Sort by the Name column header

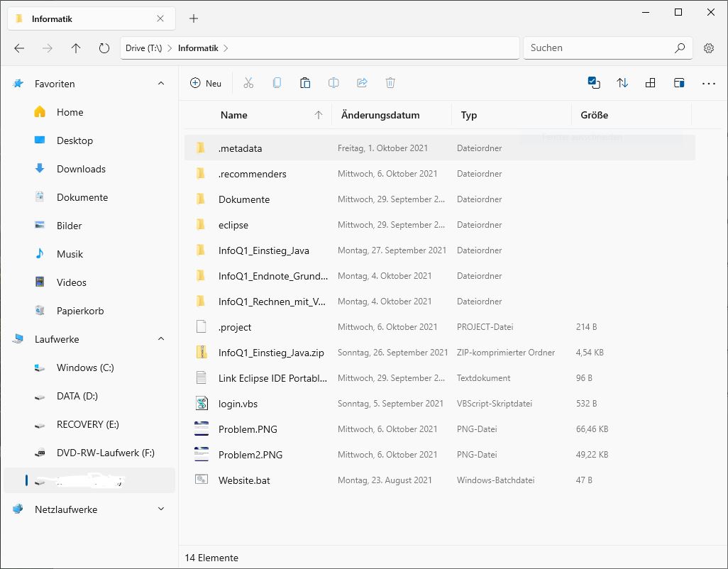pos(258,115)
